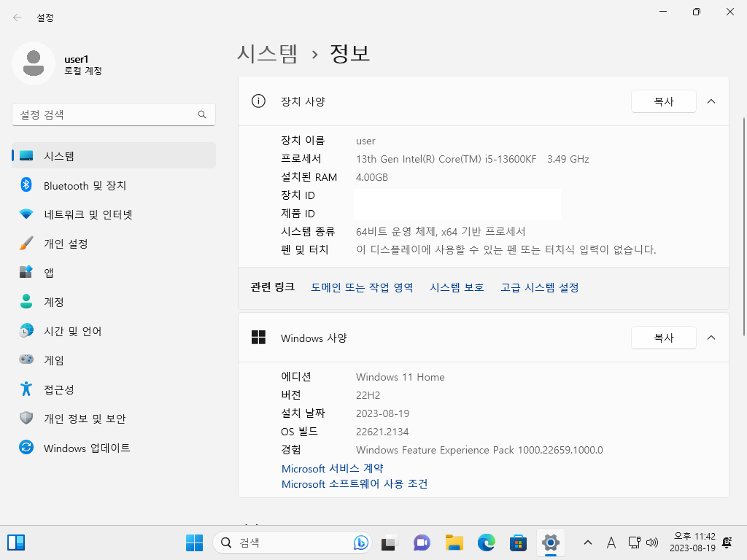The image size is (747, 560).
Task: Click the vertical scrollbar on right
Action: tap(744, 226)
